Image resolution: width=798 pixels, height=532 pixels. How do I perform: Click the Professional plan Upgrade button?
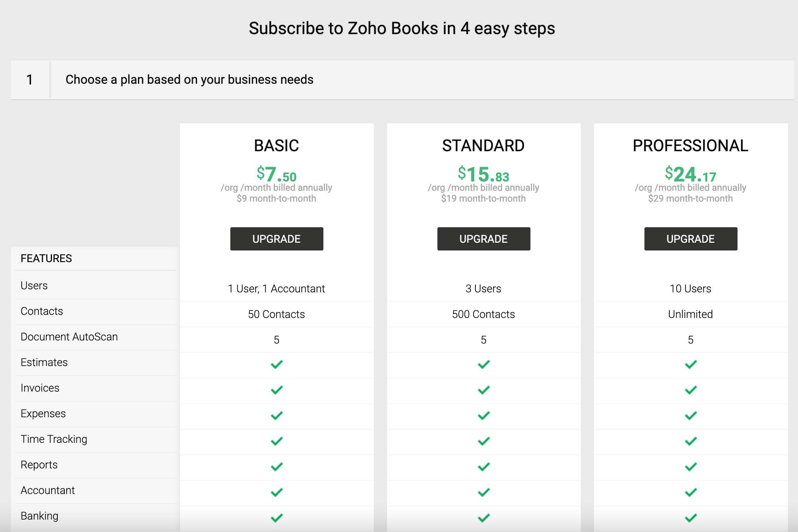(x=691, y=239)
